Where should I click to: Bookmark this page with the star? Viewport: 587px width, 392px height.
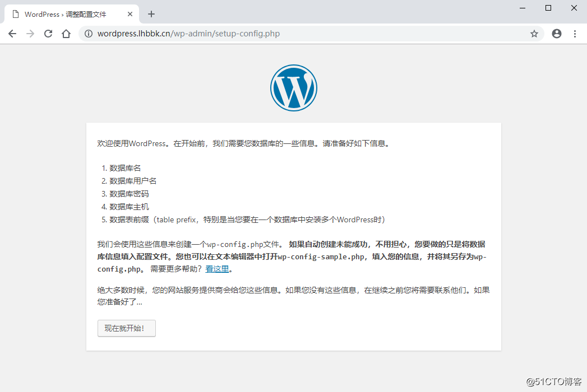534,34
